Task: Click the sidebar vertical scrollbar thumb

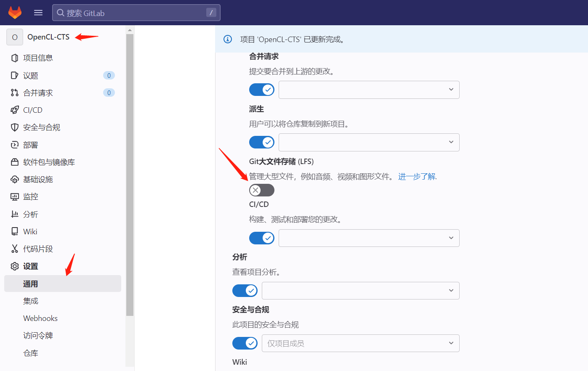Action: tap(130, 175)
